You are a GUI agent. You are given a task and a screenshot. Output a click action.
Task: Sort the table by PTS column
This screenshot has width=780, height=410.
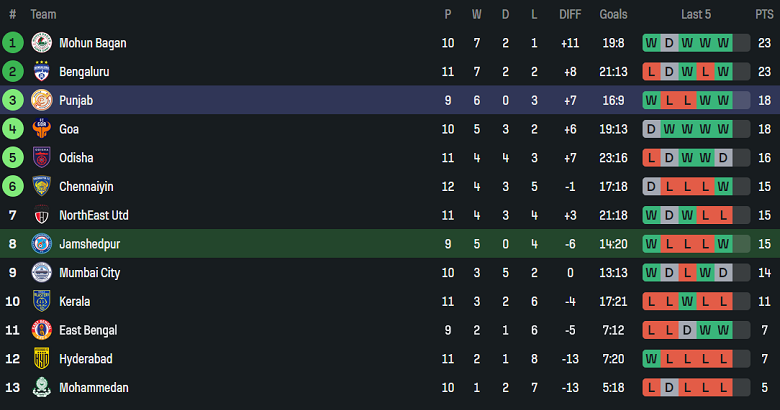[x=764, y=14]
